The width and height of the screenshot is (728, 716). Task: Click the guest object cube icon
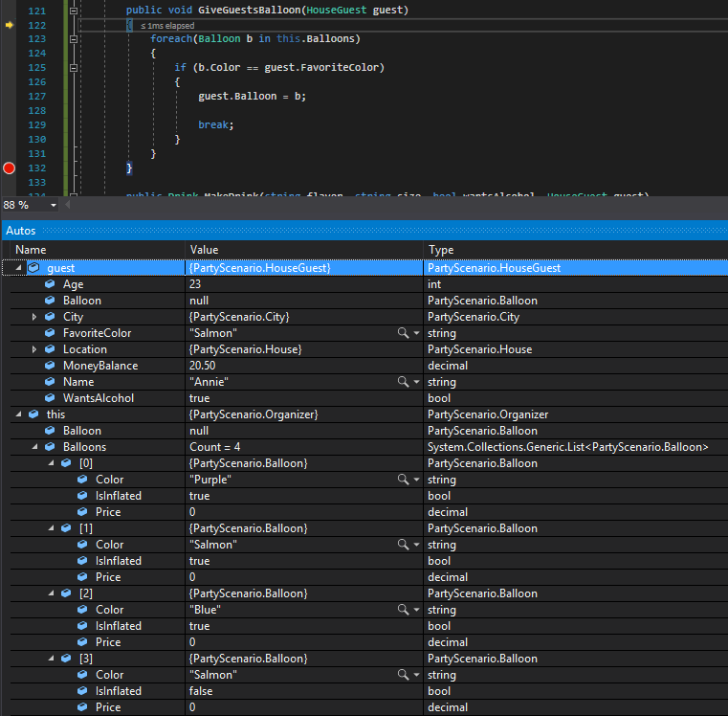33,268
